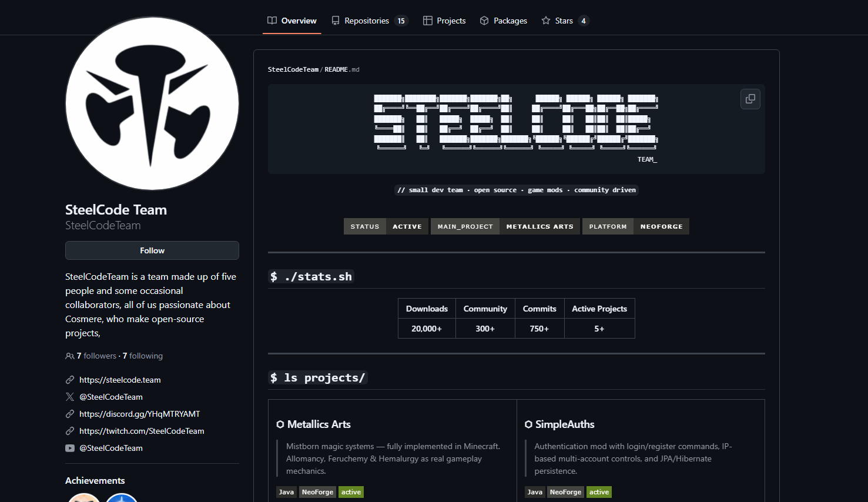This screenshot has height=502, width=868.
Task: Click the Packages cube icon
Action: tap(484, 21)
